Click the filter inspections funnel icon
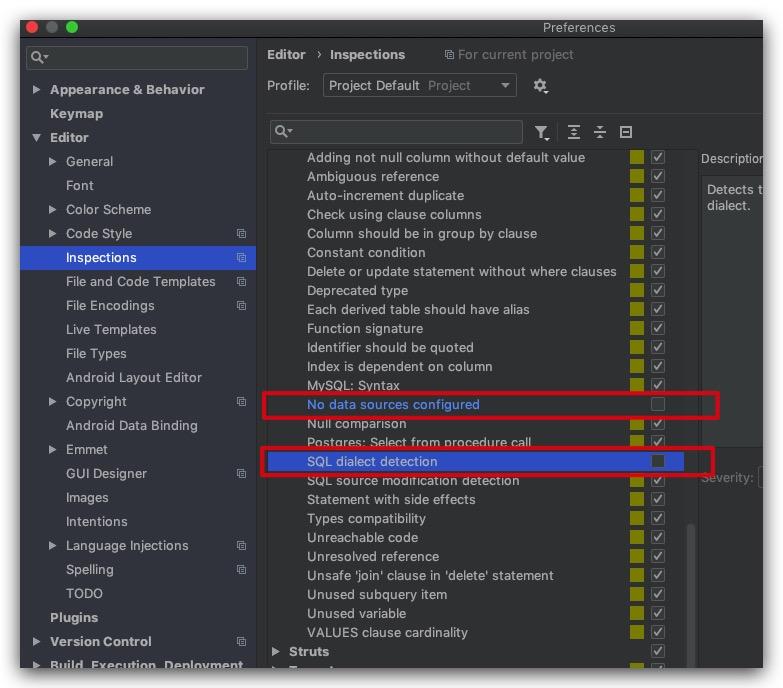 click(x=541, y=132)
